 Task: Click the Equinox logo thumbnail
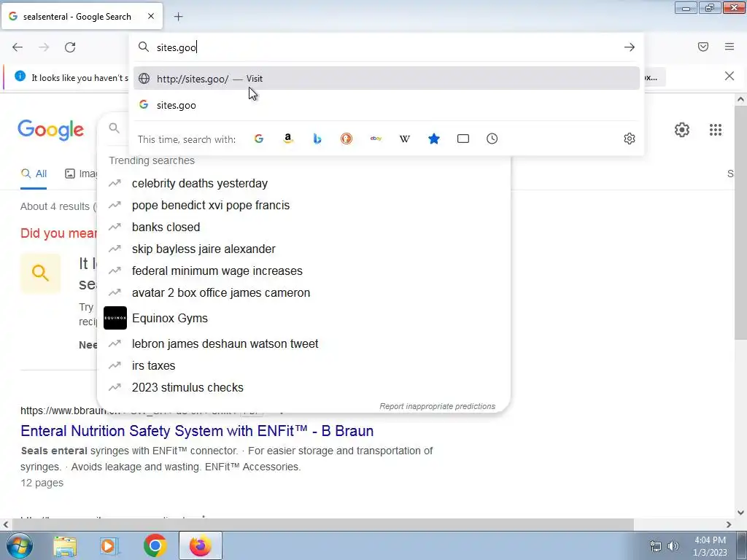pyautogui.click(x=115, y=318)
